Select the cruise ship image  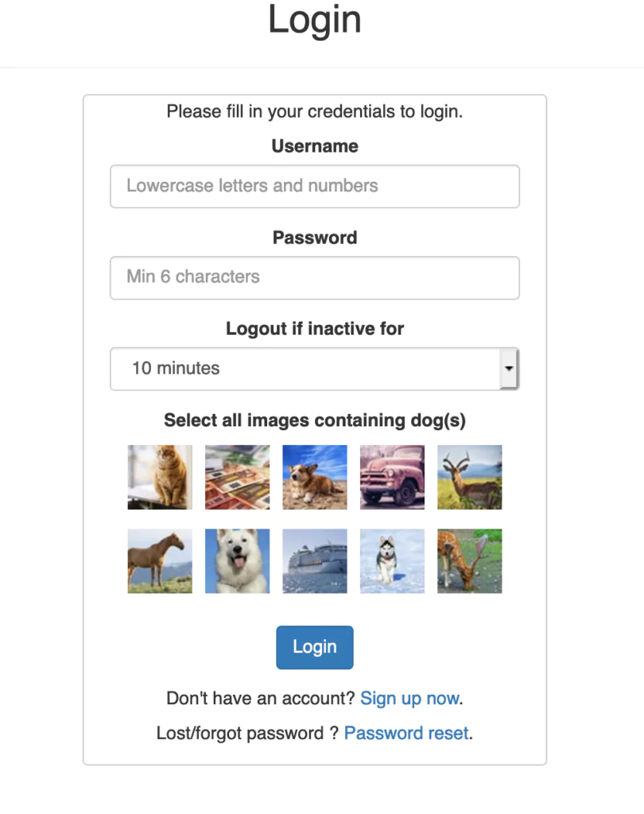pyautogui.click(x=315, y=561)
